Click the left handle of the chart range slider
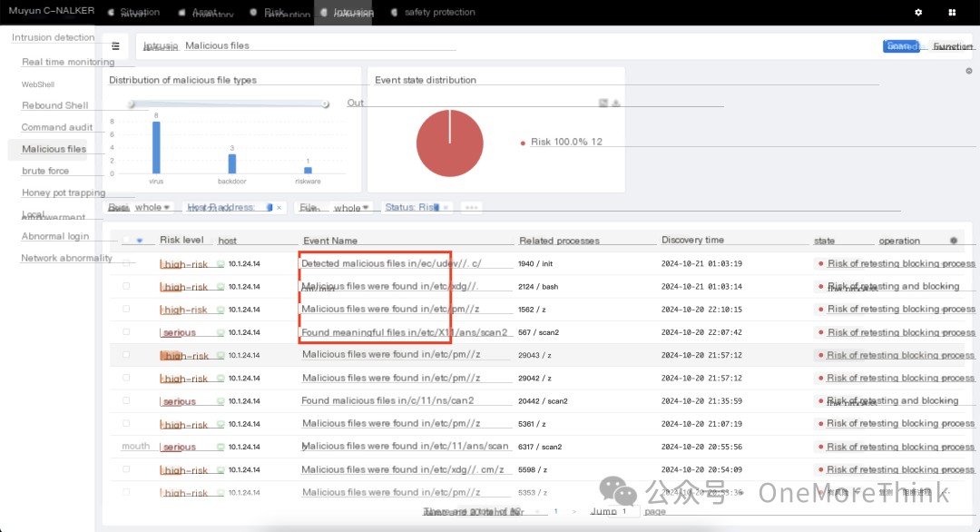 [132, 104]
